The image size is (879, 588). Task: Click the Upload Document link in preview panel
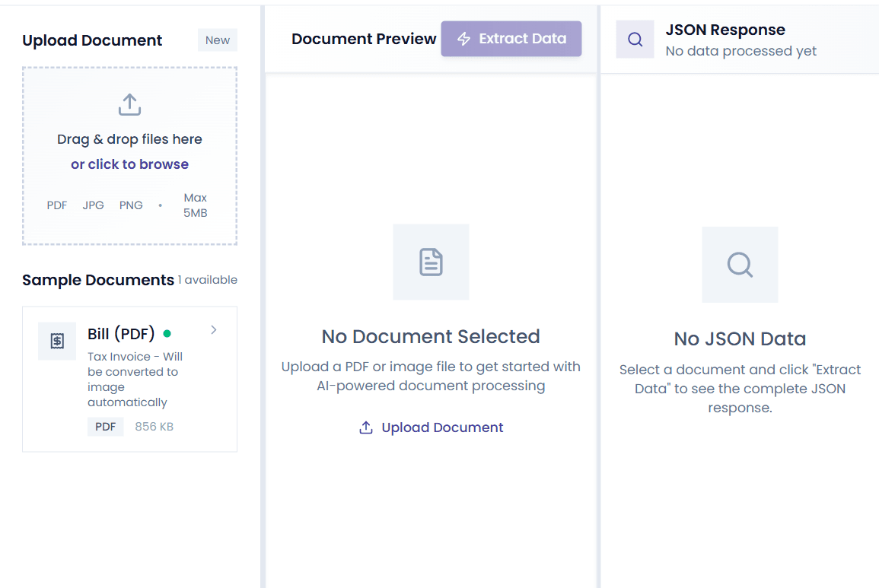point(441,427)
